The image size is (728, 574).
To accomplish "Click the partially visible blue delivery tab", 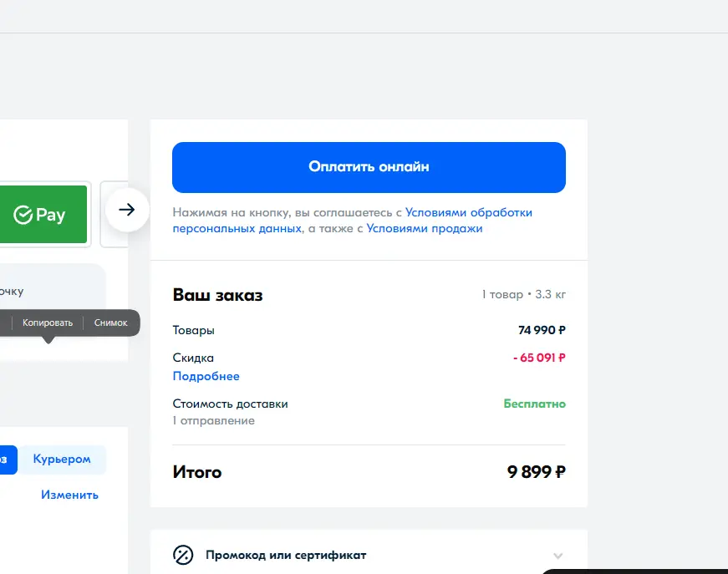I will tap(8, 460).
